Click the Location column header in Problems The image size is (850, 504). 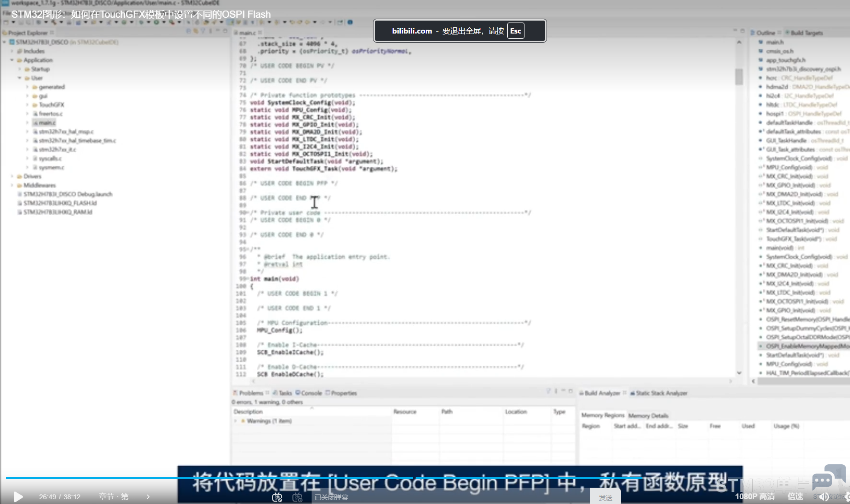(516, 412)
